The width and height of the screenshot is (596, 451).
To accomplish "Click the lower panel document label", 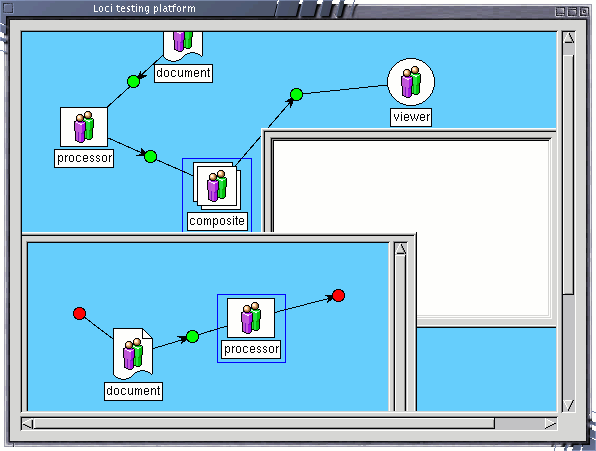I will point(133,391).
